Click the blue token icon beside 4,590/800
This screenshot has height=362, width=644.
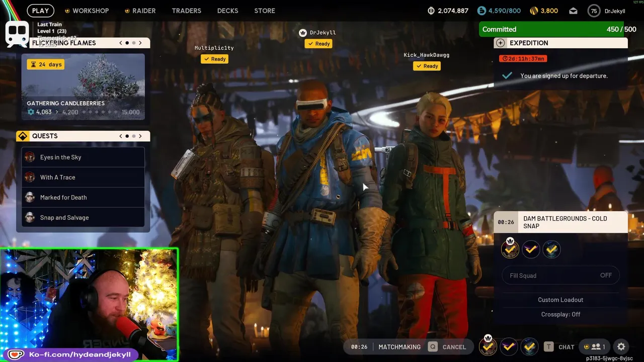point(482,11)
